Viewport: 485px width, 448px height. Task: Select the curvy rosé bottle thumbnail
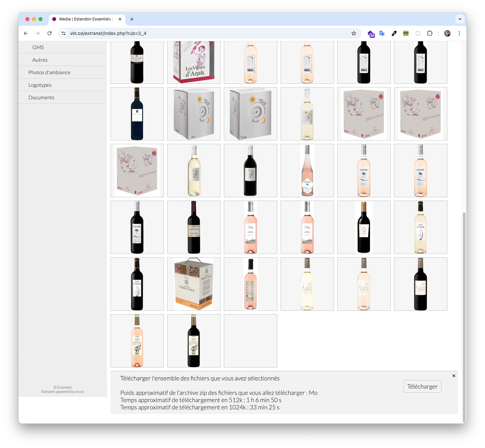(307, 171)
